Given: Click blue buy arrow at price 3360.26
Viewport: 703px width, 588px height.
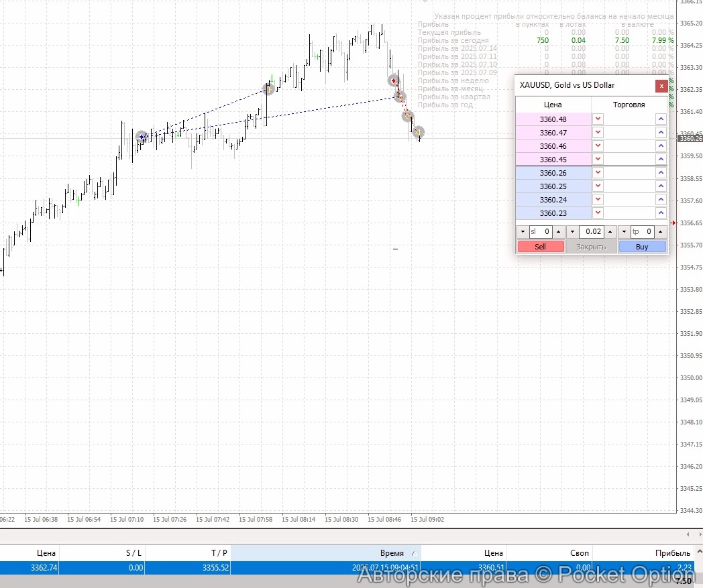Looking at the screenshot, I should click(661, 173).
